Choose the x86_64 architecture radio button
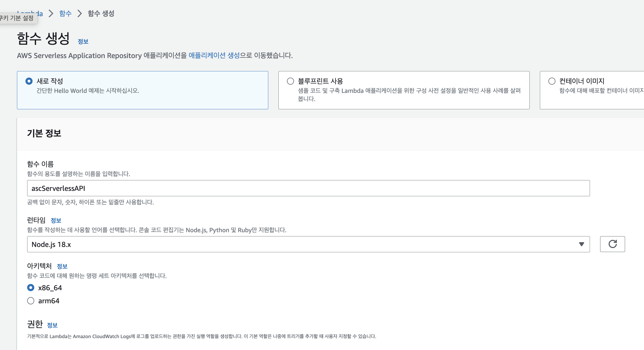Image resolution: width=644 pixels, height=350 pixels. pos(31,288)
